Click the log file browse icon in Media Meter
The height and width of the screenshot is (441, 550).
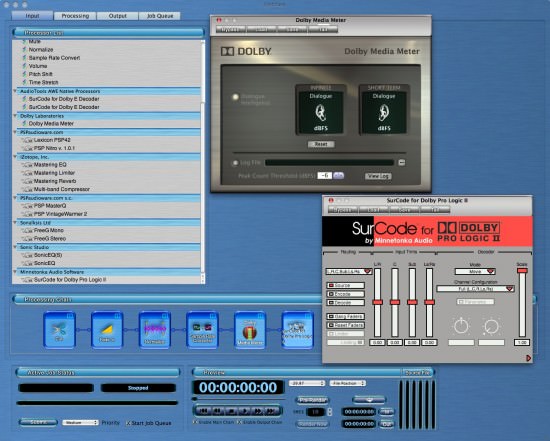402,162
